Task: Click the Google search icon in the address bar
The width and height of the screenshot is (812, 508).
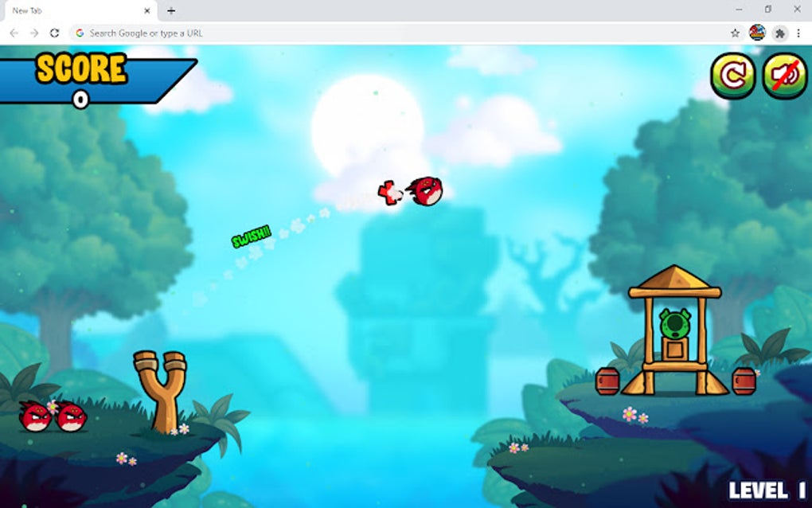Action: point(80,33)
